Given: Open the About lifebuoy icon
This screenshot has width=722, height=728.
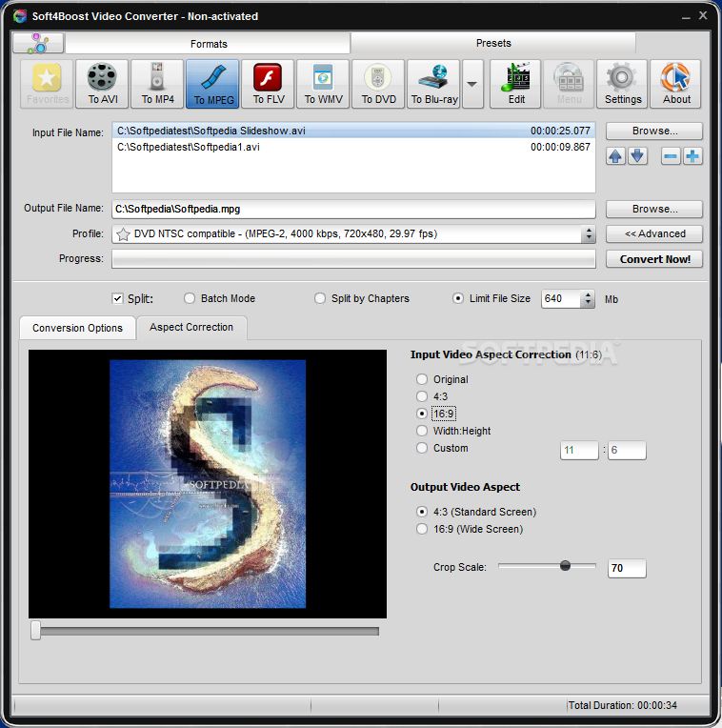Looking at the screenshot, I should 675,84.
